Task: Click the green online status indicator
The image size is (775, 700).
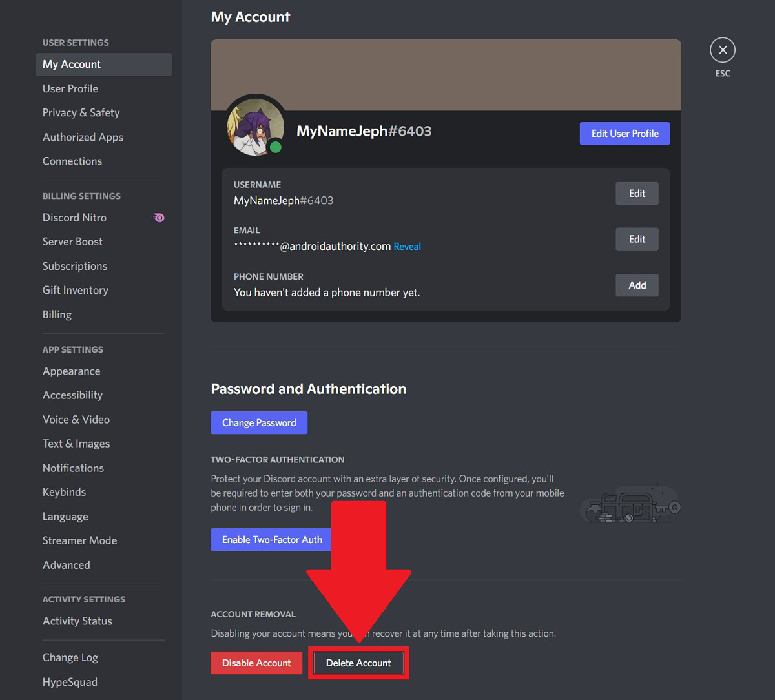Action: [276, 147]
